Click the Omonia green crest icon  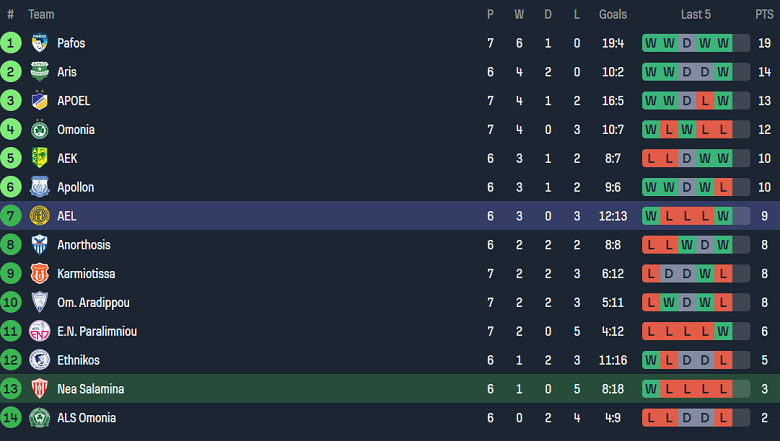pyautogui.click(x=40, y=130)
